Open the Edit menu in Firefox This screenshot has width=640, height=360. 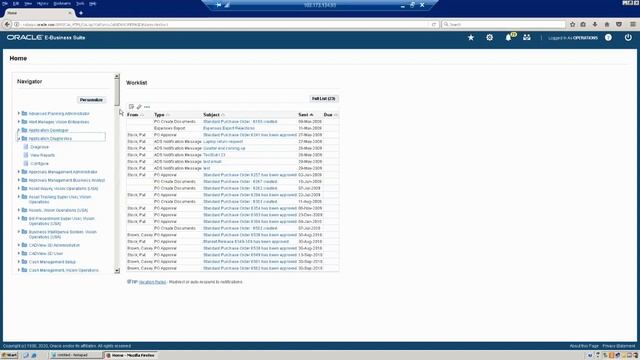pos(16,3)
